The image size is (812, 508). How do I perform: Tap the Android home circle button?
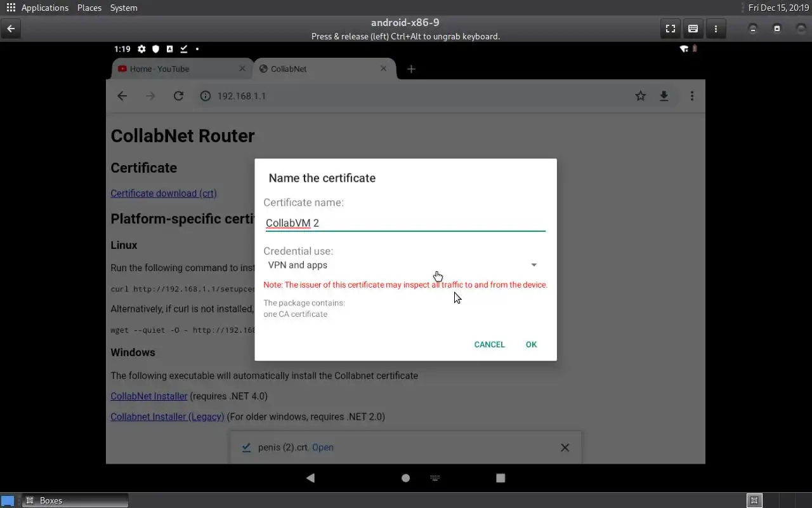pyautogui.click(x=406, y=478)
